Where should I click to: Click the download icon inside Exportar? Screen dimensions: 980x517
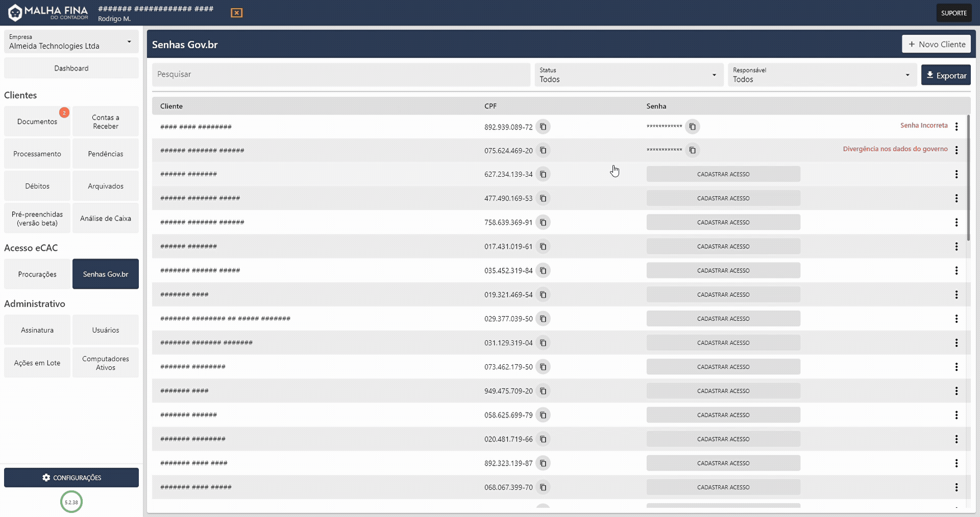point(930,75)
